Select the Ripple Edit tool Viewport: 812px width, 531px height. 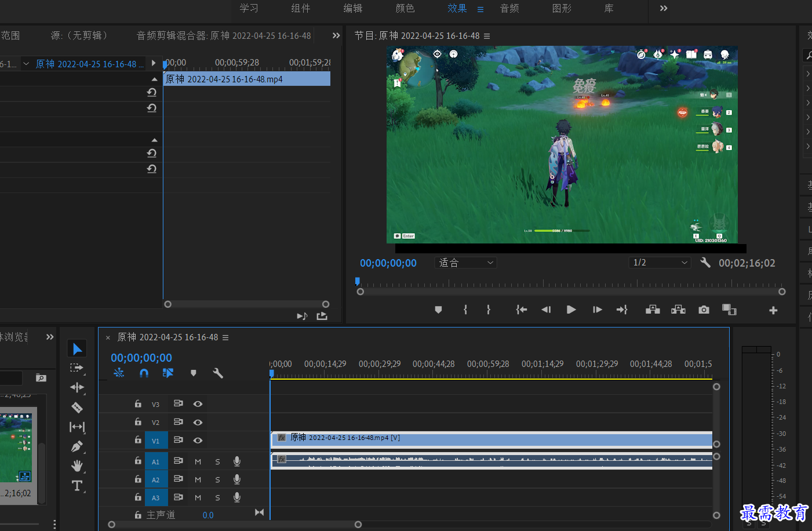click(x=77, y=387)
